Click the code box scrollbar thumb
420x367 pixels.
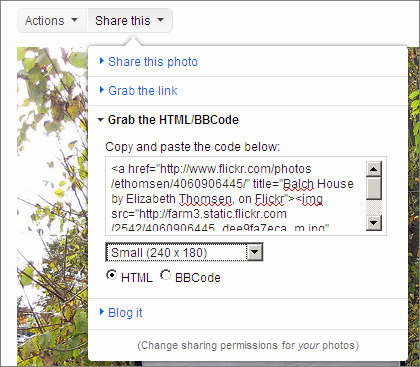pos(374,188)
